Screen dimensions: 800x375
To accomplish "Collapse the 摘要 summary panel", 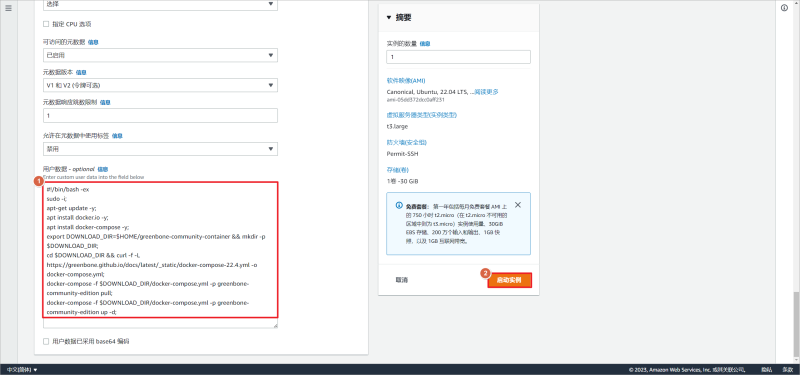I will coord(389,17).
